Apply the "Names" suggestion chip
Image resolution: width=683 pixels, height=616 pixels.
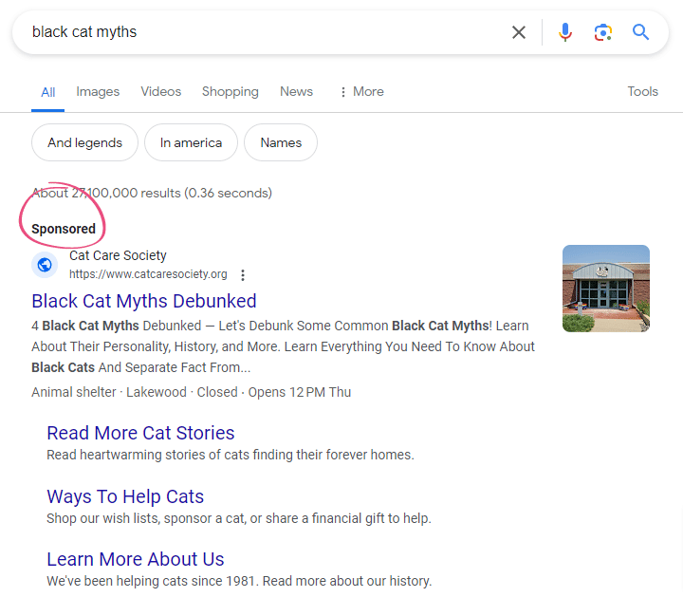(x=281, y=142)
